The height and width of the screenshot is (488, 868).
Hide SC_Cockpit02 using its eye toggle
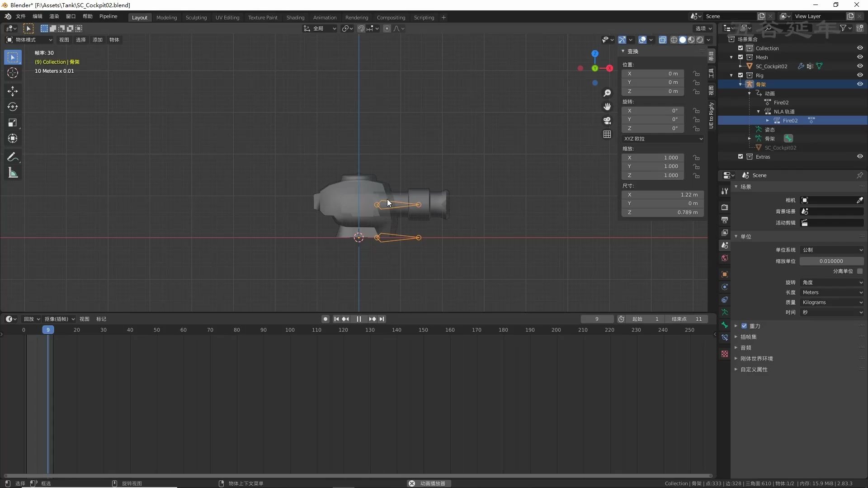pos(860,66)
